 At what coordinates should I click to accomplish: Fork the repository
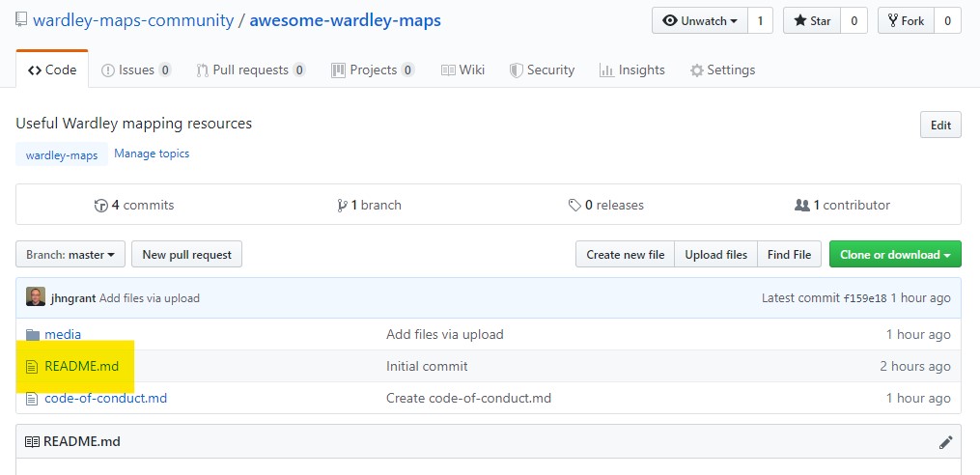click(x=907, y=20)
